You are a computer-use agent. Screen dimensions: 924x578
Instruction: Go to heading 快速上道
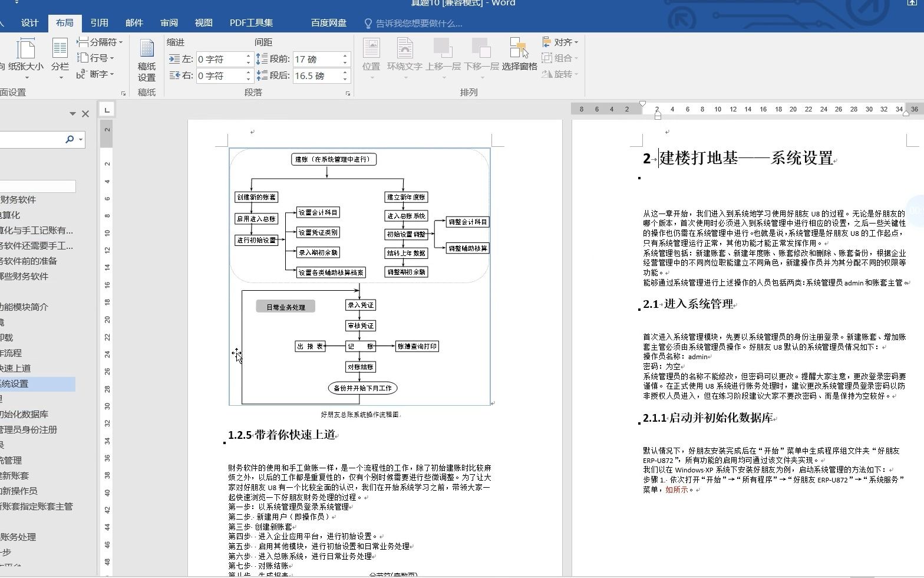click(15, 369)
